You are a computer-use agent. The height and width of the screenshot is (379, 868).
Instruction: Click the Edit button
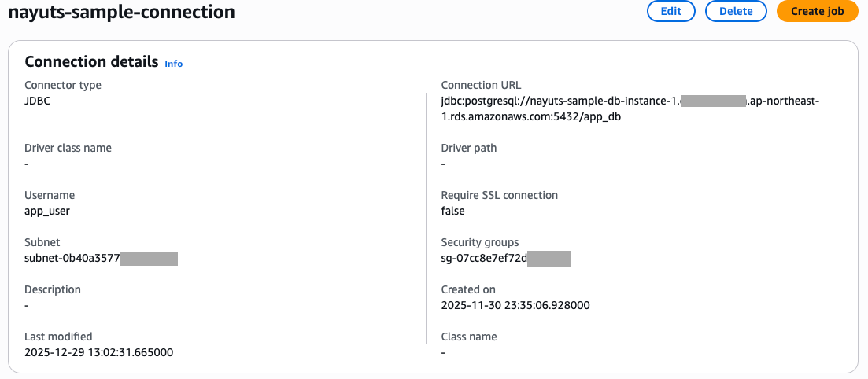[x=670, y=11]
